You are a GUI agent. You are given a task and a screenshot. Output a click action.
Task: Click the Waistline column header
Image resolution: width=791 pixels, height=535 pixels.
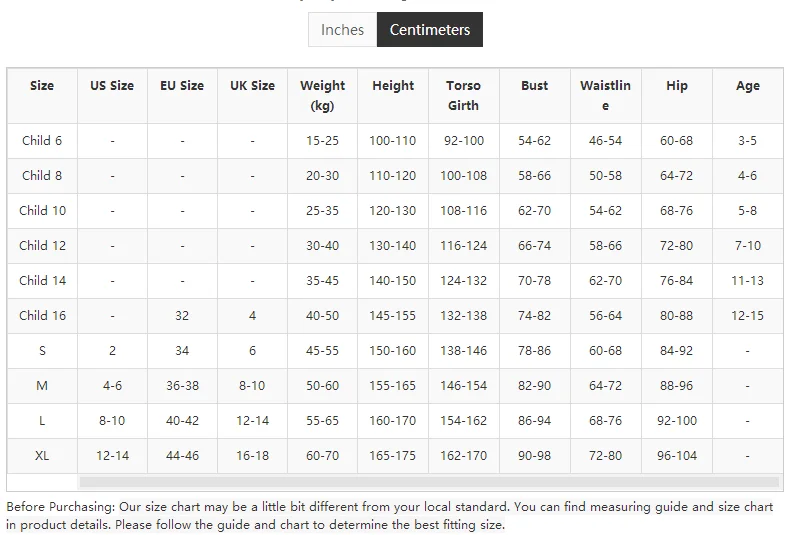(605, 95)
